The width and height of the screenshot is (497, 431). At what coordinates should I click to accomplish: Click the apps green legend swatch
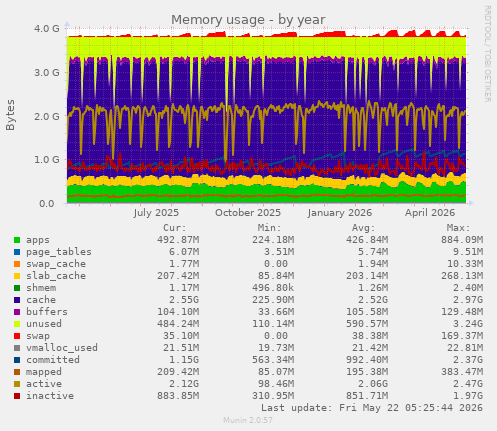coord(17,240)
